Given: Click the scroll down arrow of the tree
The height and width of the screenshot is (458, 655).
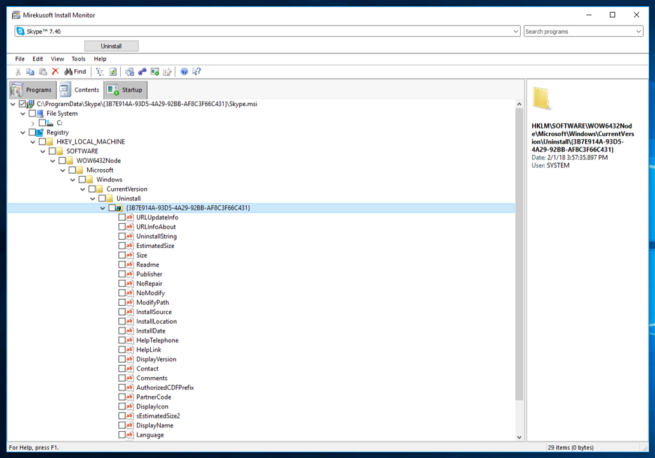Looking at the screenshot, I should pos(519,437).
